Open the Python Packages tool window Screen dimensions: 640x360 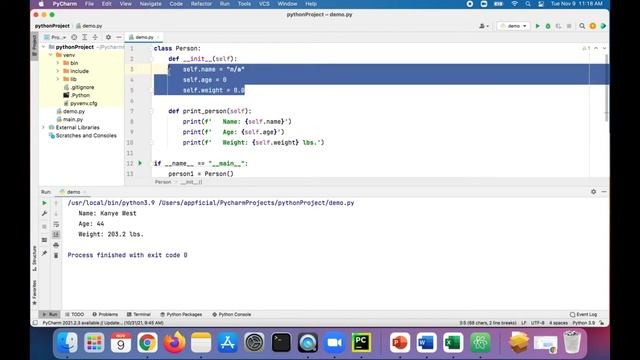[181, 315]
